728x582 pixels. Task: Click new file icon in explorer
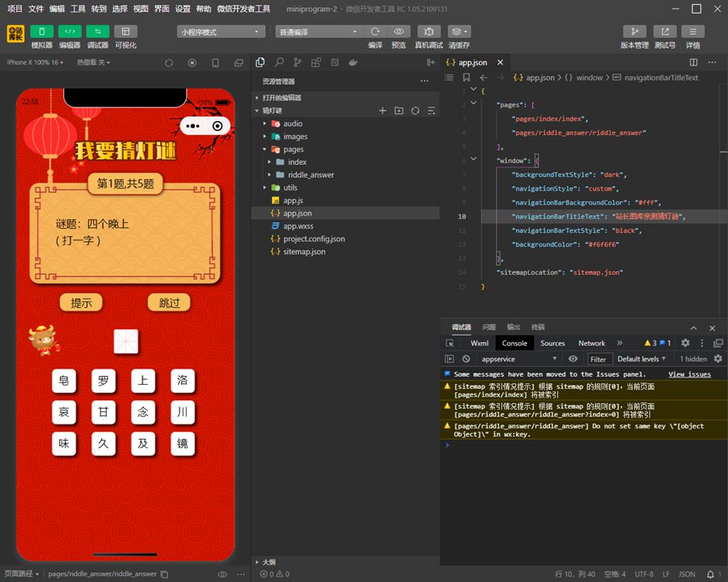point(383,110)
